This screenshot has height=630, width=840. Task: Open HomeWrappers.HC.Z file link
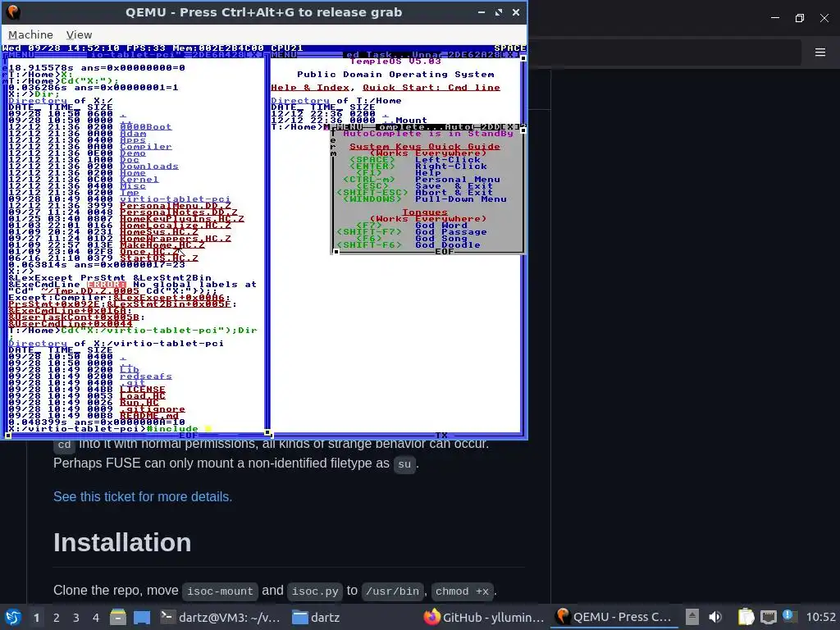pyautogui.click(x=176, y=239)
